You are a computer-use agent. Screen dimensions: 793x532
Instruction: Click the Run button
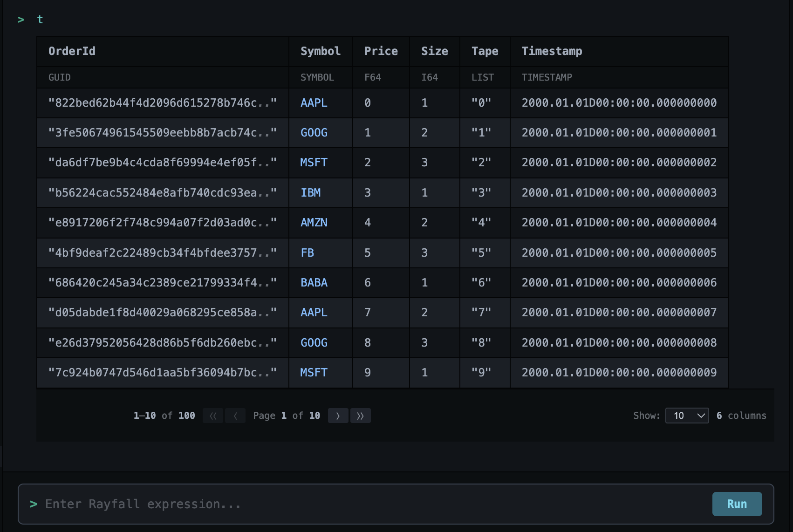pos(737,504)
